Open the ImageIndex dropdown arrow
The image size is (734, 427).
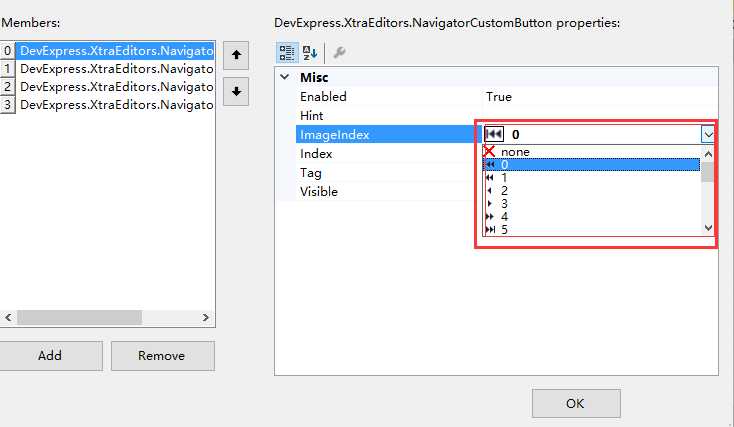pyautogui.click(x=708, y=135)
